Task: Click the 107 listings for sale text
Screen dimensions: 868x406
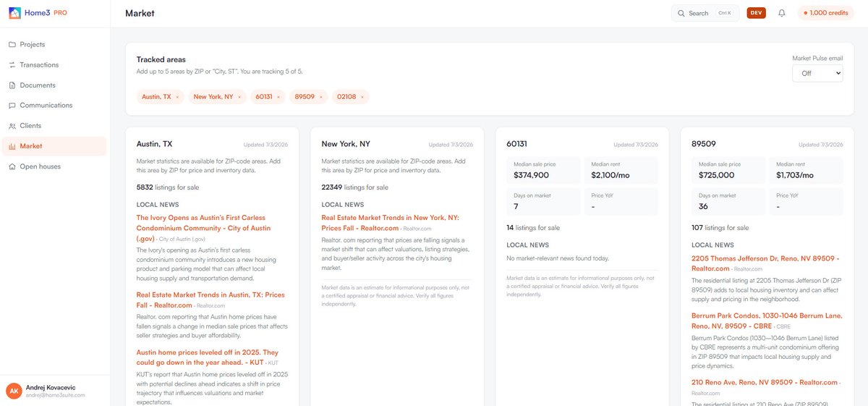Action: [720, 228]
